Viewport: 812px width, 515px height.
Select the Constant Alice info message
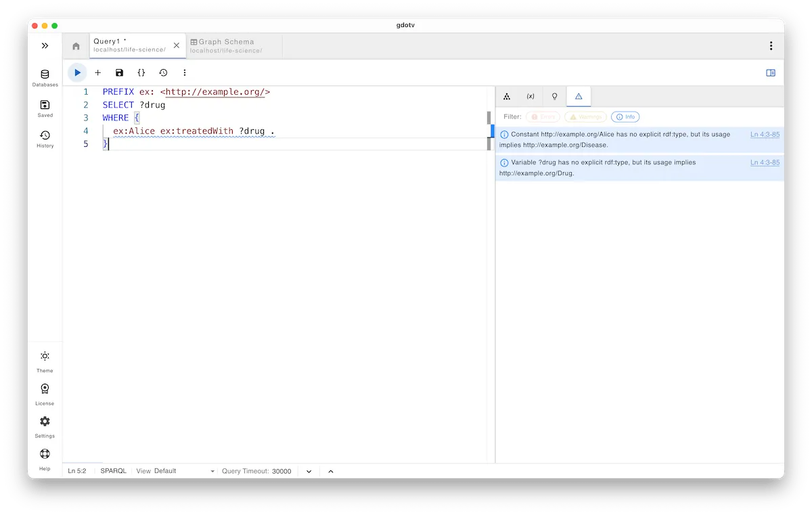639,139
